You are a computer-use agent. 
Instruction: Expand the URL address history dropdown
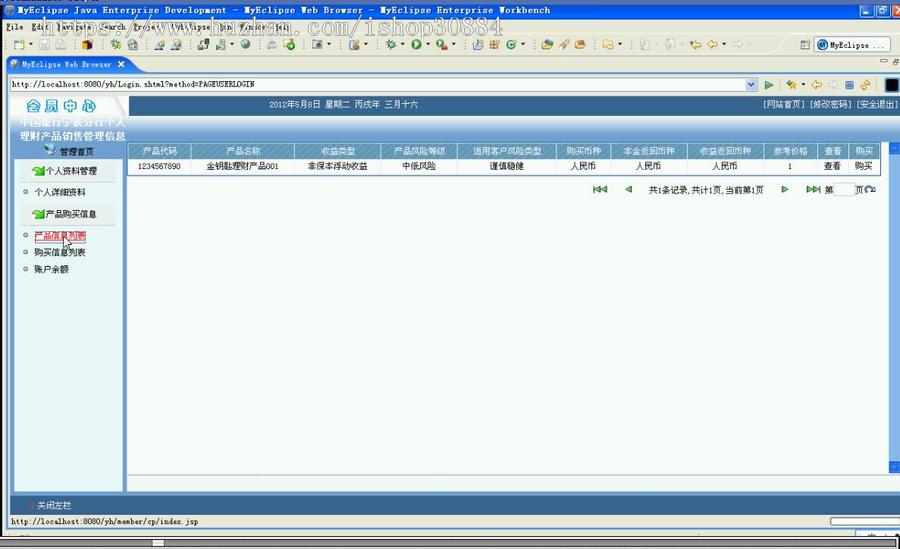[x=751, y=84]
